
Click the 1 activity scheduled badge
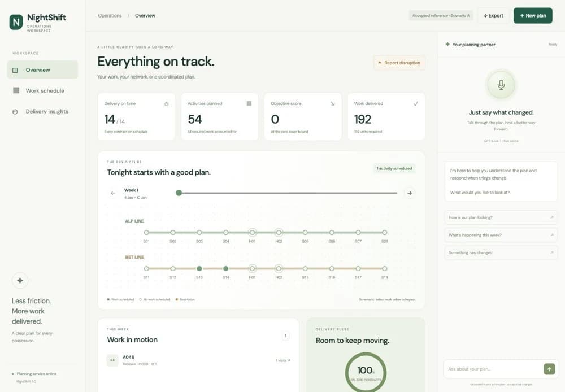[x=394, y=169]
